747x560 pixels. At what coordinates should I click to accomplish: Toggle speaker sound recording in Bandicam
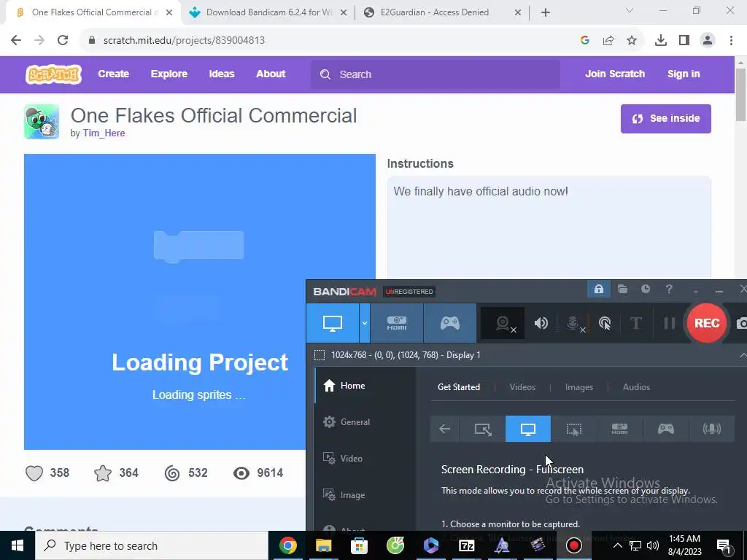(x=541, y=323)
